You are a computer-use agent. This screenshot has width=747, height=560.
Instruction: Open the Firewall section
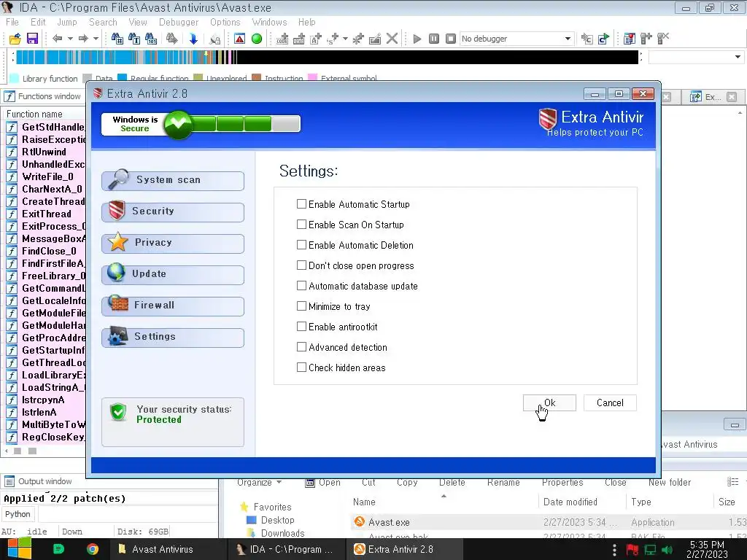(173, 306)
